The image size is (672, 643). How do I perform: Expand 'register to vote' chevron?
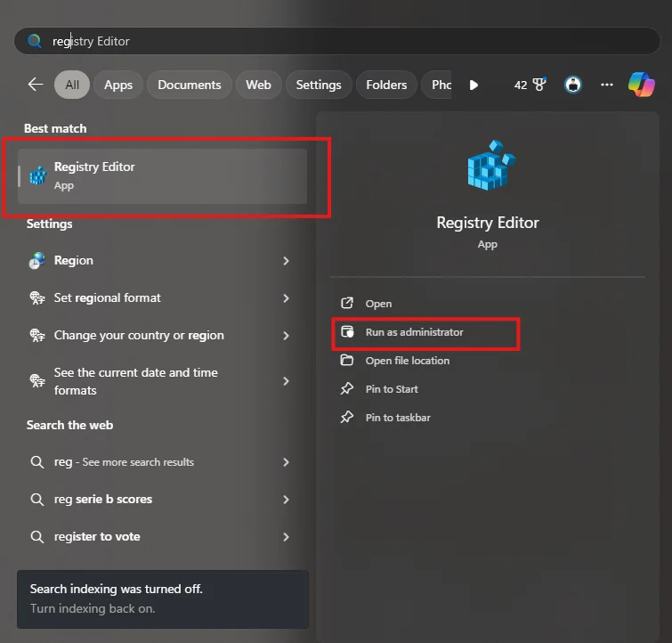point(286,537)
